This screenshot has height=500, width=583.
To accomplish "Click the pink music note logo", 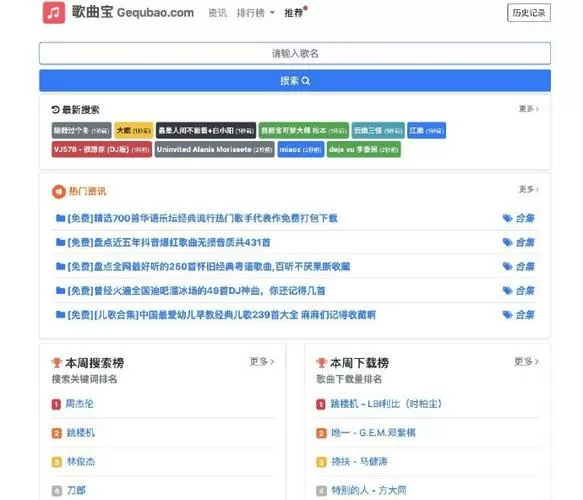I will (x=54, y=13).
